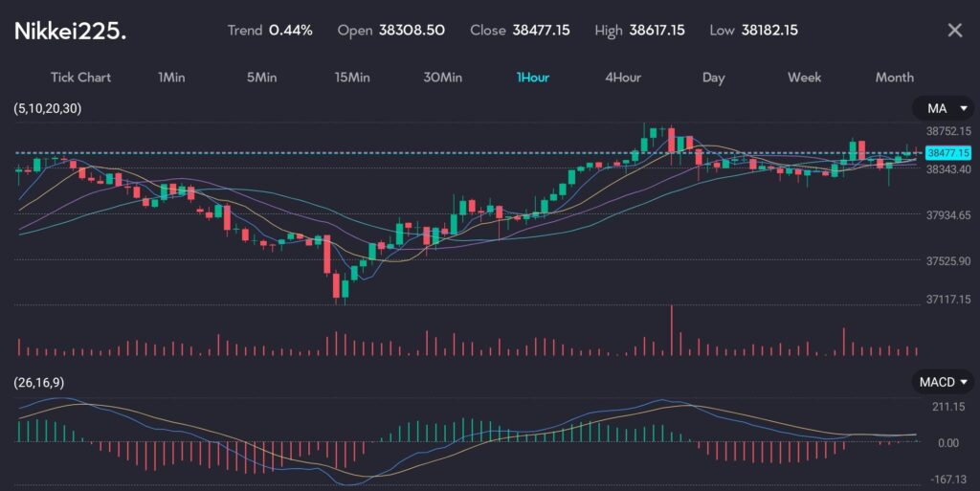Image resolution: width=980 pixels, height=491 pixels.
Task: Select the 1Min timeframe
Action: 171,78
